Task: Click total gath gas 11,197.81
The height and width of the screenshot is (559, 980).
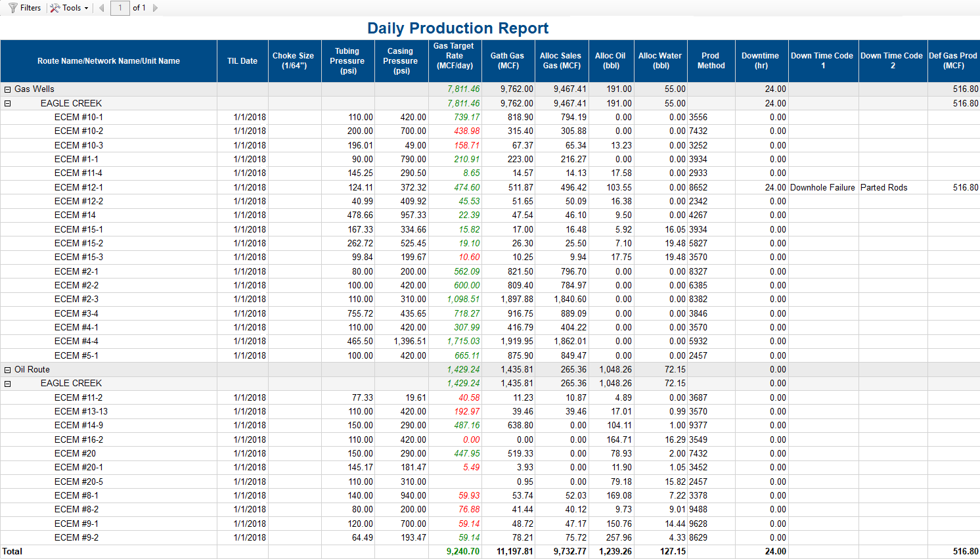Action: (x=515, y=552)
